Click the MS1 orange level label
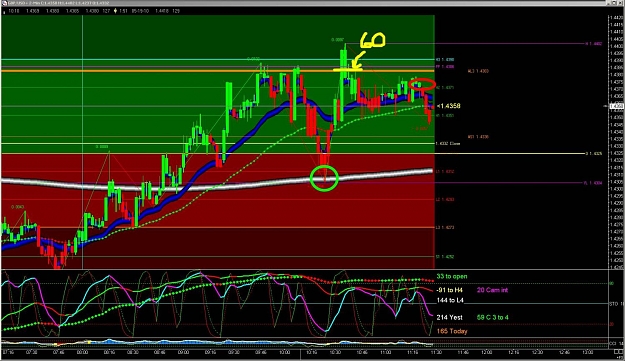The height and width of the screenshot is (361, 625). (478, 137)
